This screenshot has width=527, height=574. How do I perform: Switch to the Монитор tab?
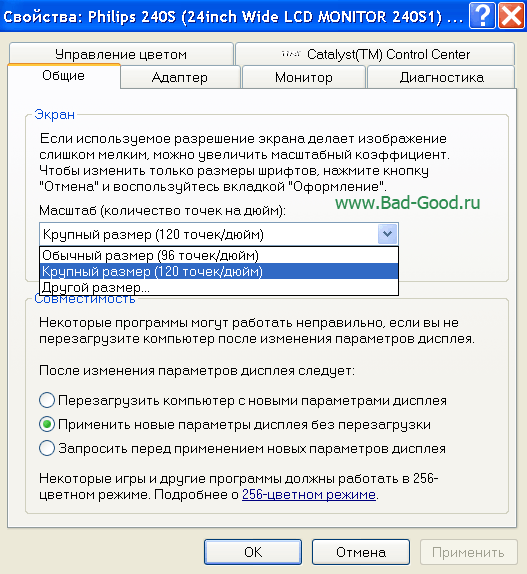pos(304,77)
